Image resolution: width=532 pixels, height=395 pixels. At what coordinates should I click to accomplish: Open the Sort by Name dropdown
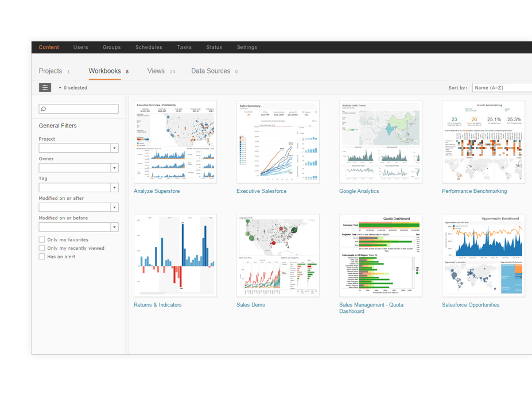502,87
